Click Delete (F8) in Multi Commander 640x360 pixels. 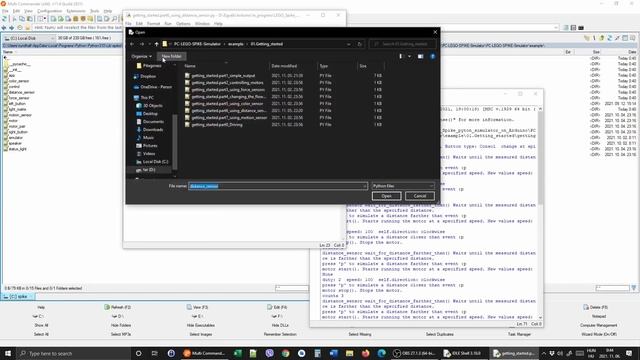(596, 307)
